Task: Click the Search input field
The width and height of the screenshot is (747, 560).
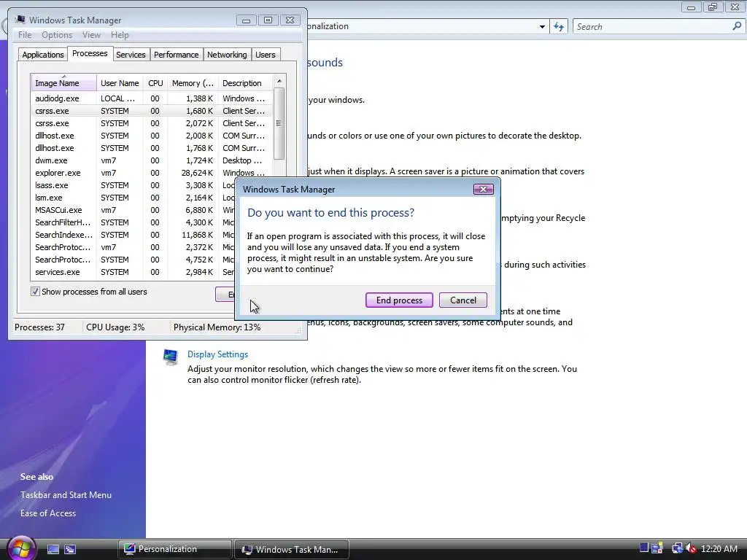Action: [651, 27]
